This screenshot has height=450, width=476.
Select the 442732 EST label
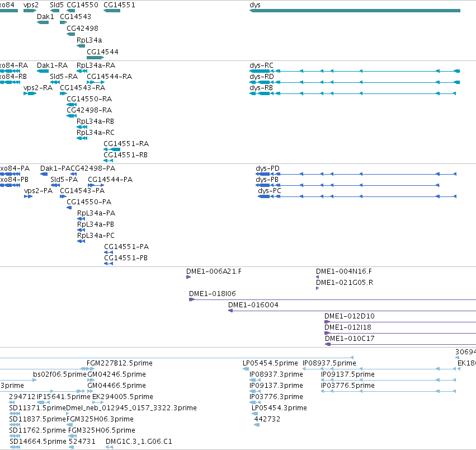(267, 420)
